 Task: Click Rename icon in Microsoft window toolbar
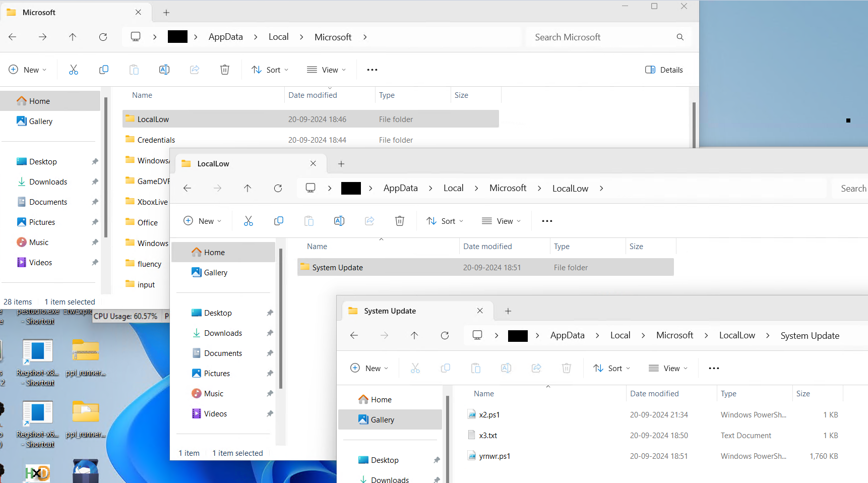[x=164, y=70]
